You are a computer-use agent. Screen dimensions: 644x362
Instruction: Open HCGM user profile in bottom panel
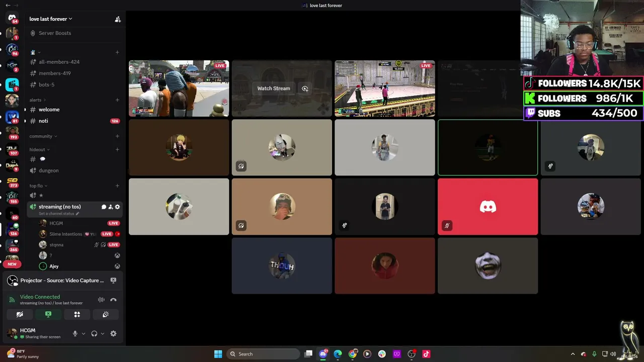tap(37, 333)
